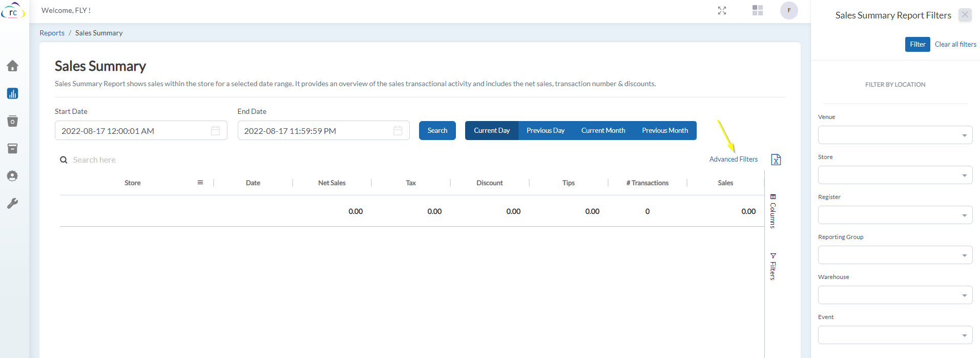The width and height of the screenshot is (980, 358).
Task: Focus the End Date input field
Action: (323, 130)
